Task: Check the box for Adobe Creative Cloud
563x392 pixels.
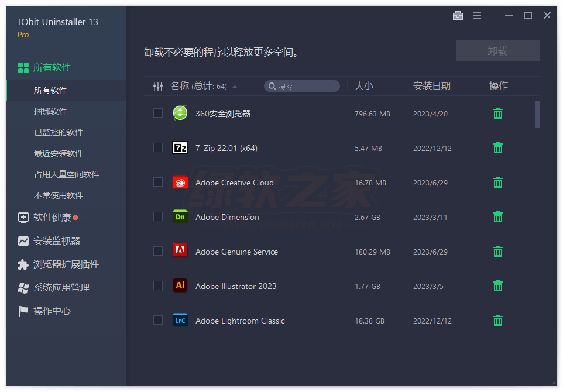Action: pyautogui.click(x=158, y=182)
